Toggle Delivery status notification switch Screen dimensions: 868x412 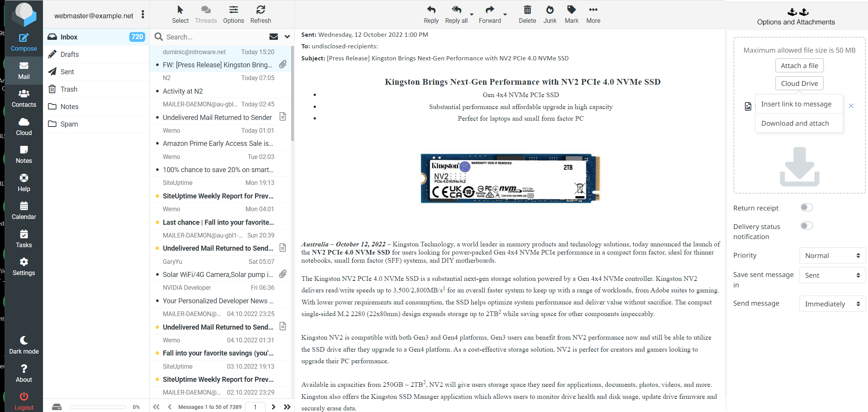(807, 226)
